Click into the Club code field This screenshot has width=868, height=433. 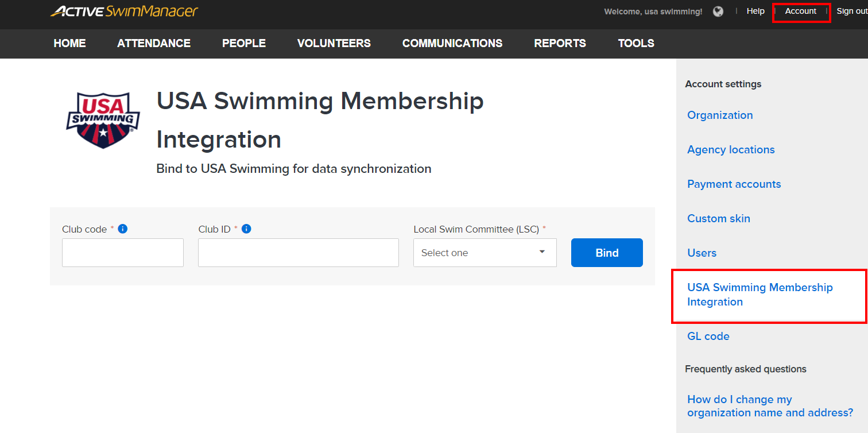123,253
